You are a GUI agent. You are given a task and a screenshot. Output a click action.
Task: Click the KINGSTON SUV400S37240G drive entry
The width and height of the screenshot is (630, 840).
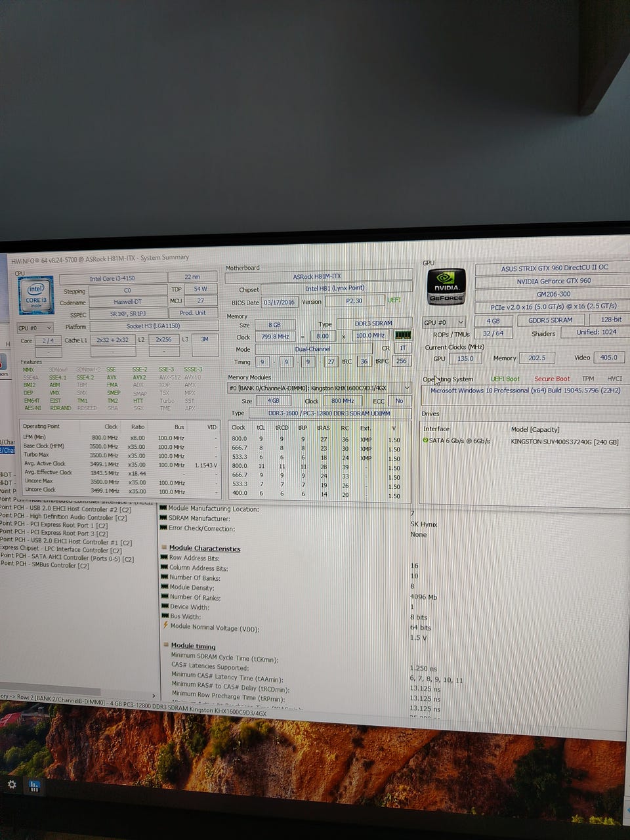pos(564,442)
